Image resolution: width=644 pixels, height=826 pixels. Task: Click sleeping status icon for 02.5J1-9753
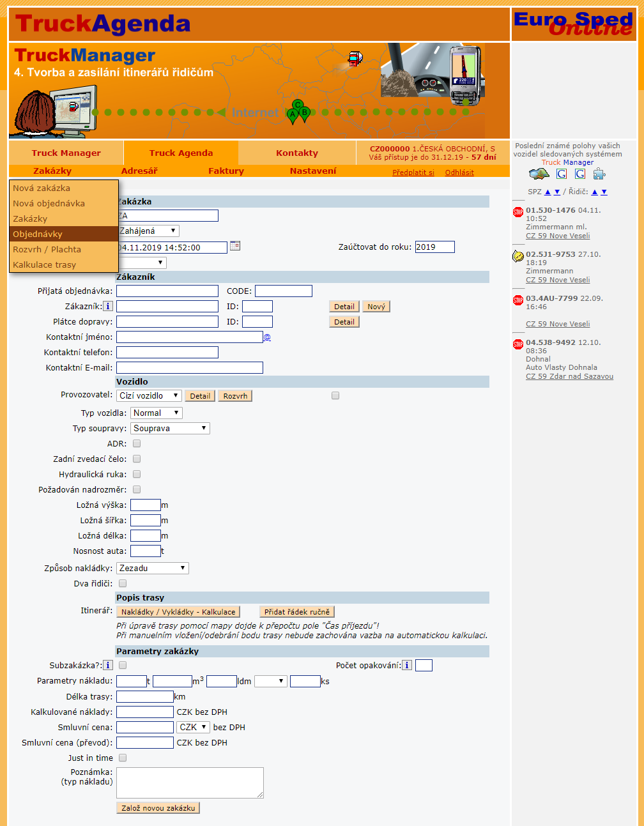point(518,256)
